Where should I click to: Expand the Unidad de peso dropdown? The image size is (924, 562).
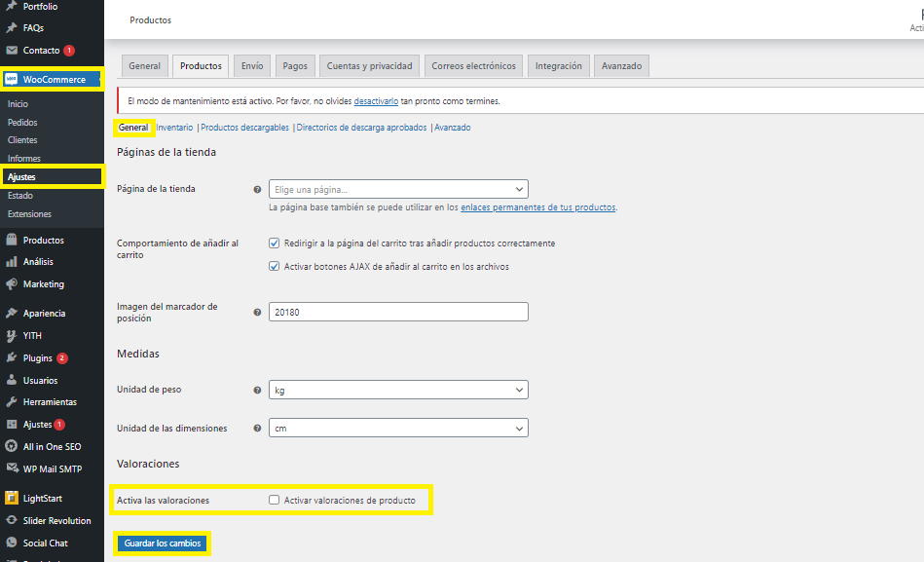point(398,390)
